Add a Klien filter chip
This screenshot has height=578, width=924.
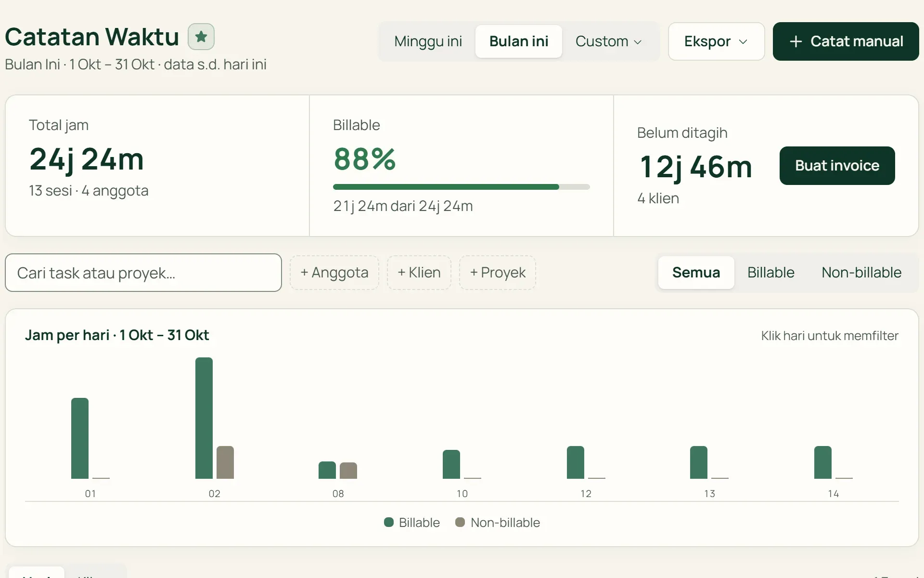pos(419,273)
